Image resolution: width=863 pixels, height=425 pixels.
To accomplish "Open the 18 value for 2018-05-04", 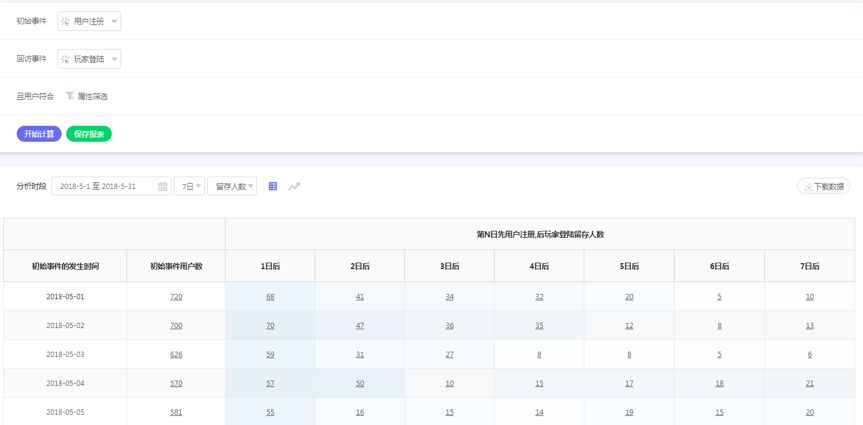I will 719,383.
